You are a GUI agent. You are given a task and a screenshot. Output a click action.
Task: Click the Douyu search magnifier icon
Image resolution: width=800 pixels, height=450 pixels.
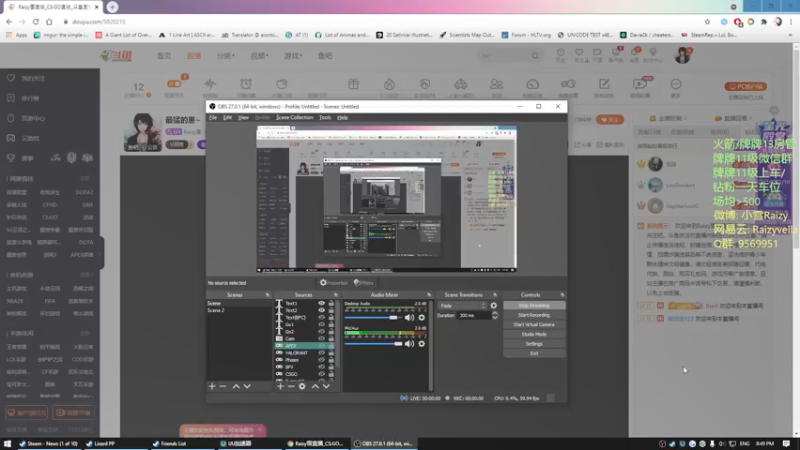tap(535, 56)
